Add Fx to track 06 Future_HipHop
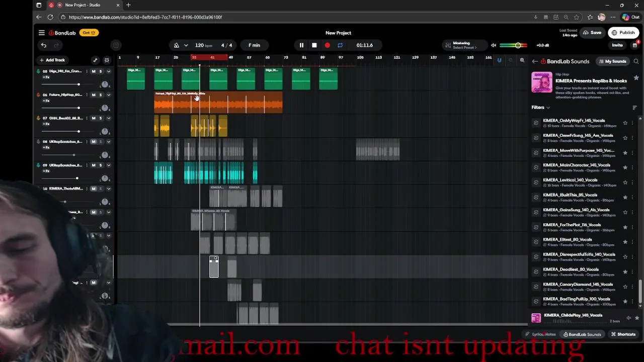The image size is (644, 362). (x=46, y=101)
